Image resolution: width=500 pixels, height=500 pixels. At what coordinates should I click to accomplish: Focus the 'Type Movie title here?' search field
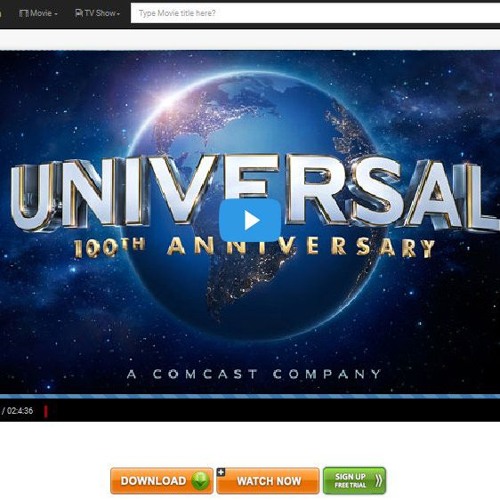click(315, 13)
